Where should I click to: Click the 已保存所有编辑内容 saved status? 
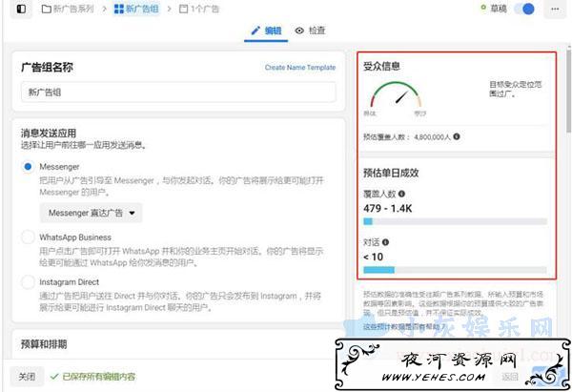click(92, 377)
